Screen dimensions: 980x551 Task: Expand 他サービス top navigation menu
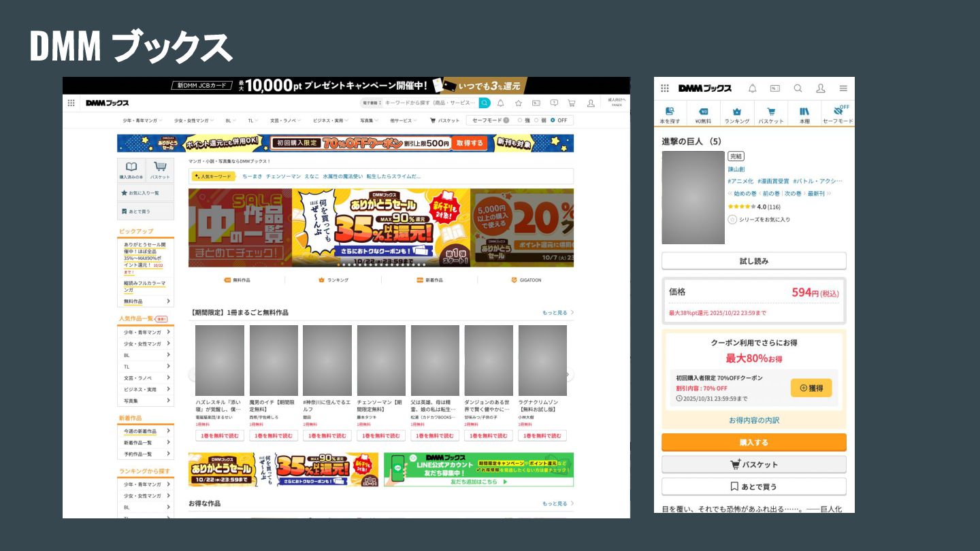[x=405, y=120]
